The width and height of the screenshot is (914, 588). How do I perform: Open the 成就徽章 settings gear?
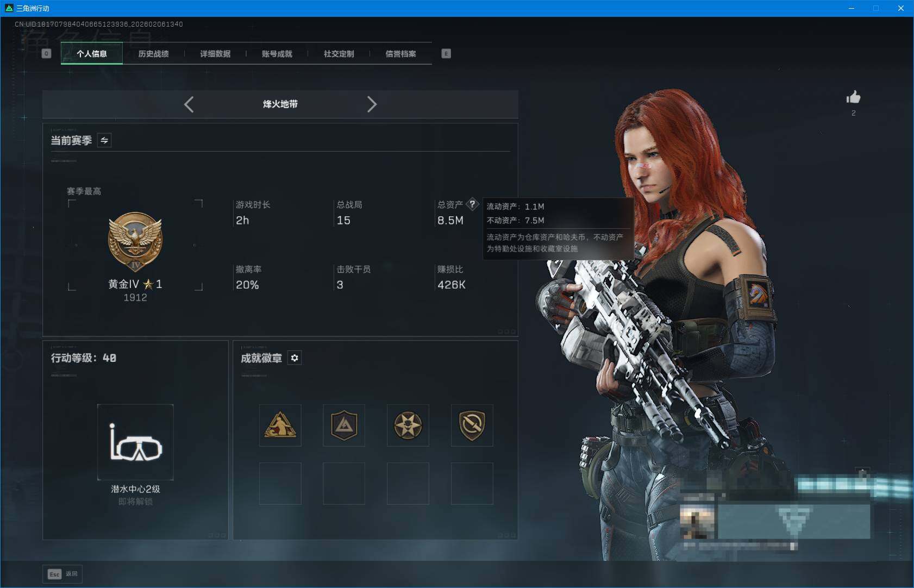295,358
